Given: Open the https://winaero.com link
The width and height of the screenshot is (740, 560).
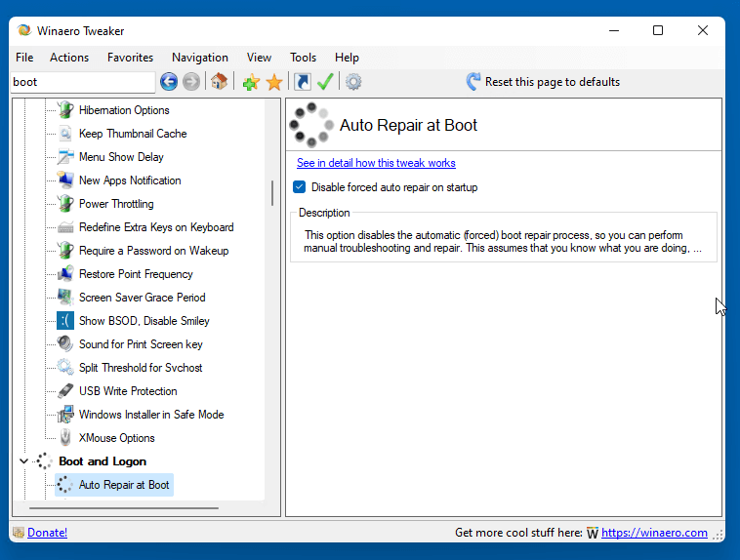Looking at the screenshot, I should coord(654,533).
